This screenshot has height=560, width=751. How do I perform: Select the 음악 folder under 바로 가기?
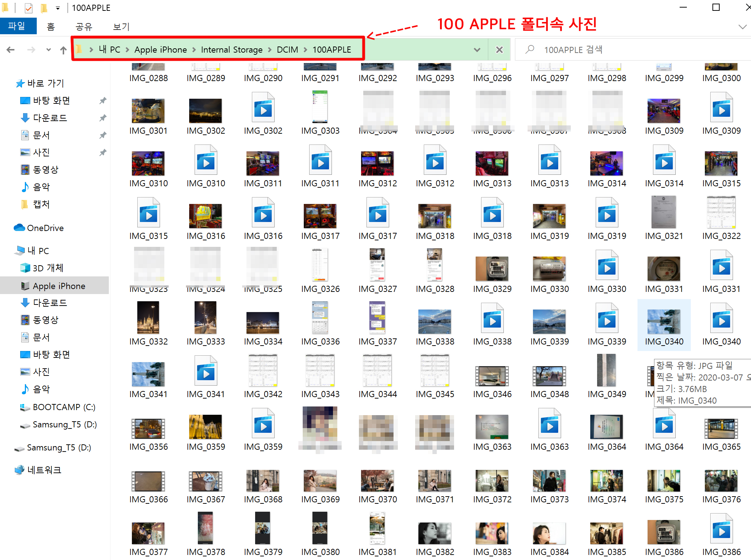click(41, 187)
